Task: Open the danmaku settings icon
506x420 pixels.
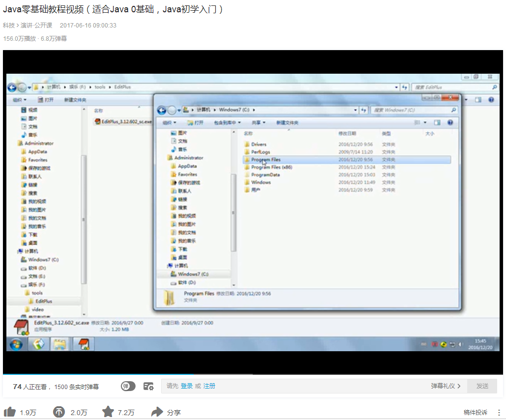Action: (x=148, y=386)
